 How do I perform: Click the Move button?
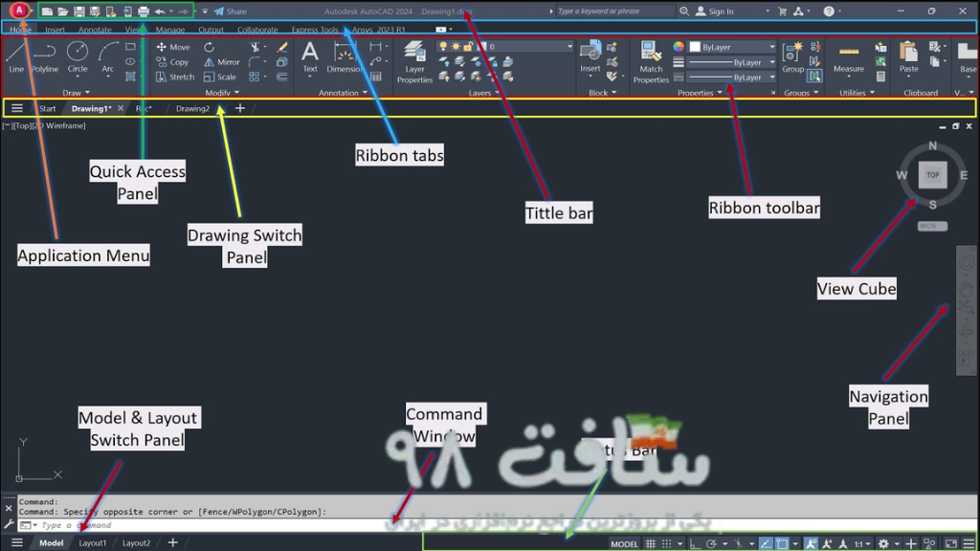173,47
